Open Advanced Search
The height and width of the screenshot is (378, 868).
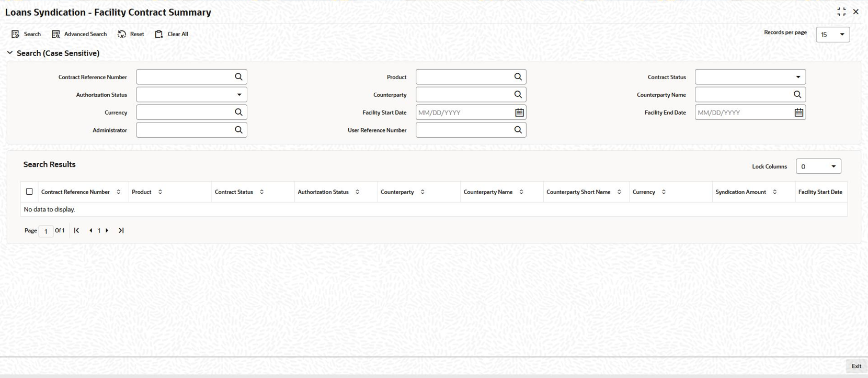pos(79,34)
